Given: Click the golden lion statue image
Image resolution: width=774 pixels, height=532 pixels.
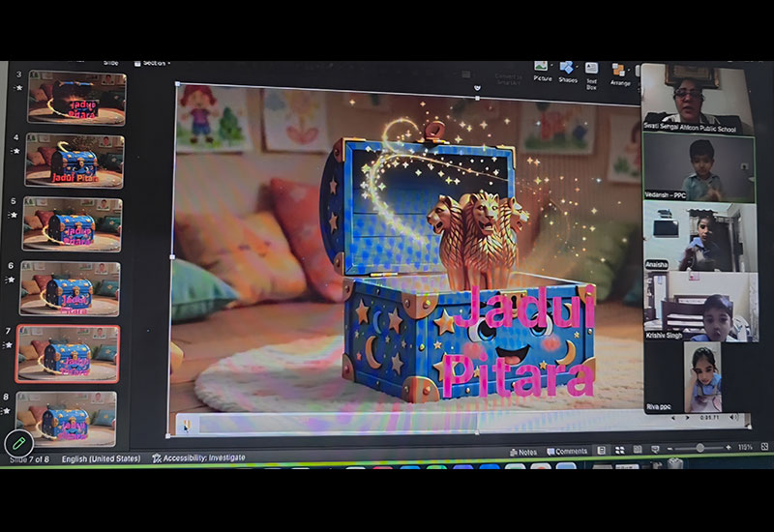Looking at the screenshot, I should click(x=476, y=241).
